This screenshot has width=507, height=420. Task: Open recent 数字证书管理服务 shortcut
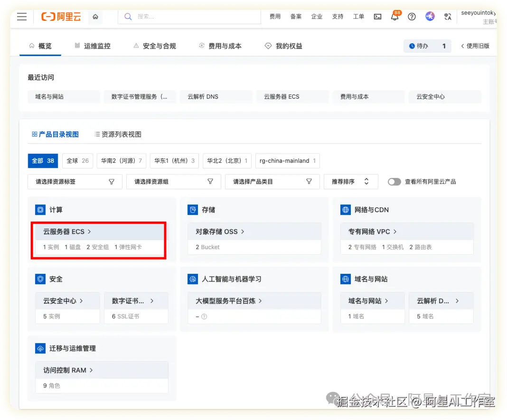pyautogui.click(x=140, y=97)
